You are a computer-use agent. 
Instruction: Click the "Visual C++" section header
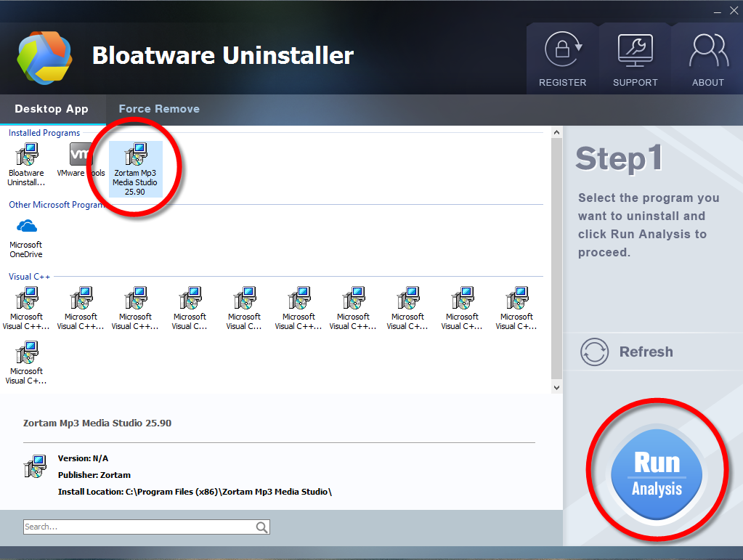coord(29,277)
